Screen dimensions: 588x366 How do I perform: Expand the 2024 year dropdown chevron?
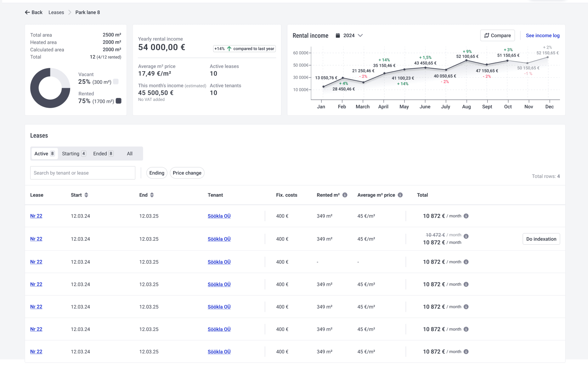pyautogui.click(x=360, y=35)
